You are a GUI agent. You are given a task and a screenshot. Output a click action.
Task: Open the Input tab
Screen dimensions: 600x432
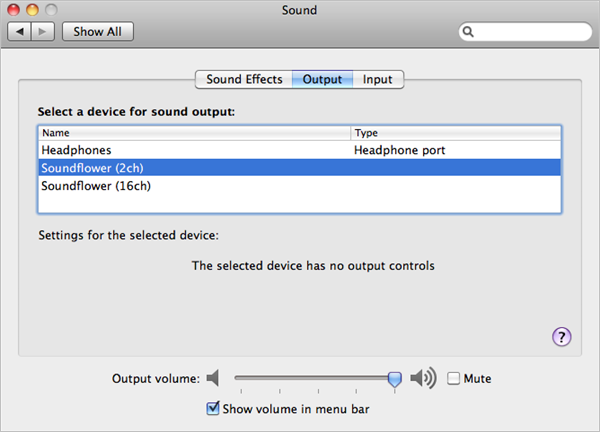(x=377, y=79)
